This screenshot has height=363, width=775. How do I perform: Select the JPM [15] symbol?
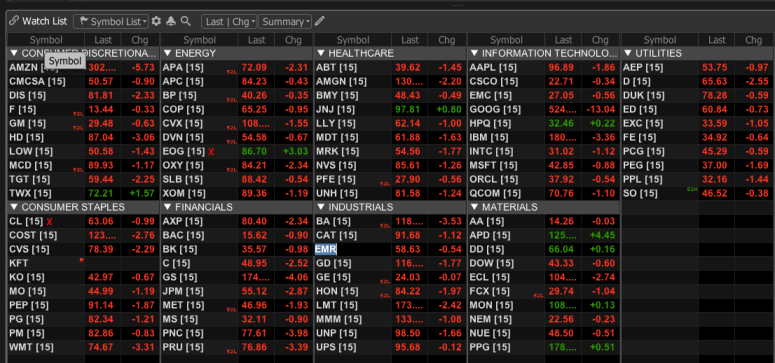pos(183,291)
